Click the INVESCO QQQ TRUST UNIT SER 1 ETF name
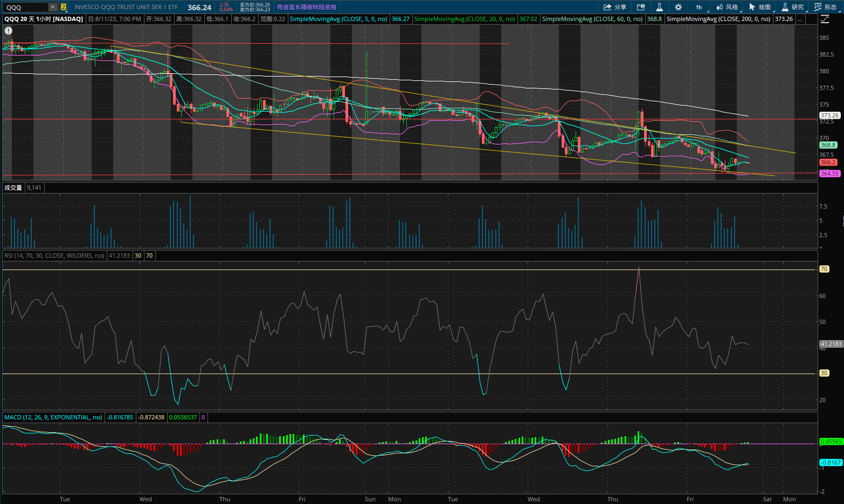 pos(126,7)
